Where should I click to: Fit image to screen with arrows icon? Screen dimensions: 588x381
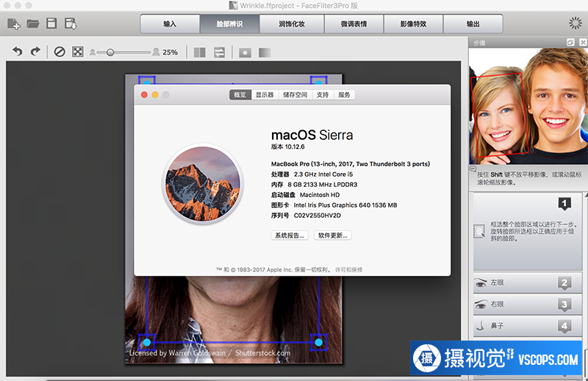point(78,51)
